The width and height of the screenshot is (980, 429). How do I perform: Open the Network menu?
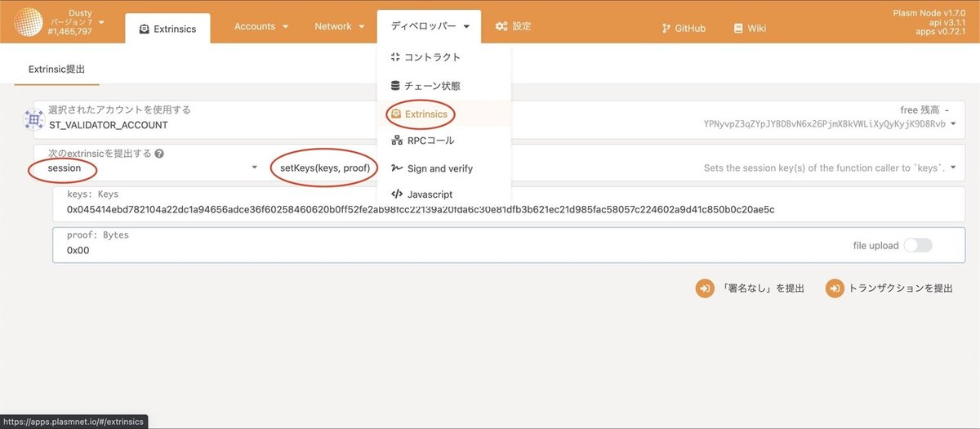(339, 26)
